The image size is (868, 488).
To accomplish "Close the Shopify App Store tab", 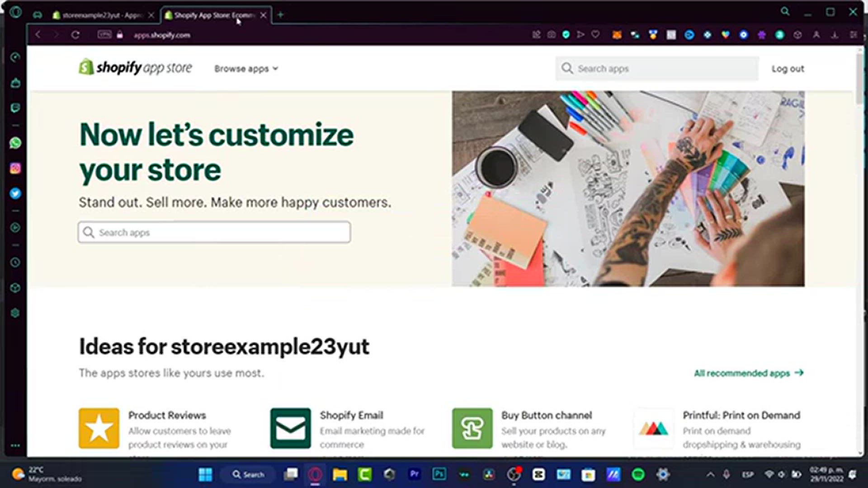I will [263, 15].
